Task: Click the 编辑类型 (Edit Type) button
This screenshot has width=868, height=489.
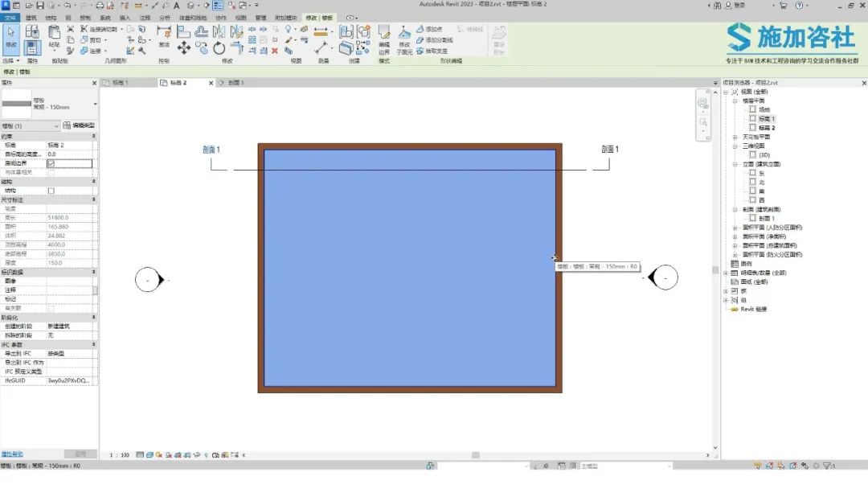Action: [79, 125]
